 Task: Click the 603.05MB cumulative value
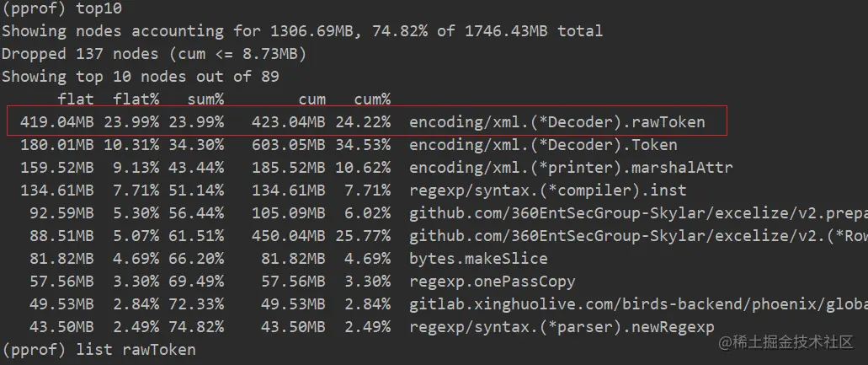pyautogui.click(x=288, y=145)
